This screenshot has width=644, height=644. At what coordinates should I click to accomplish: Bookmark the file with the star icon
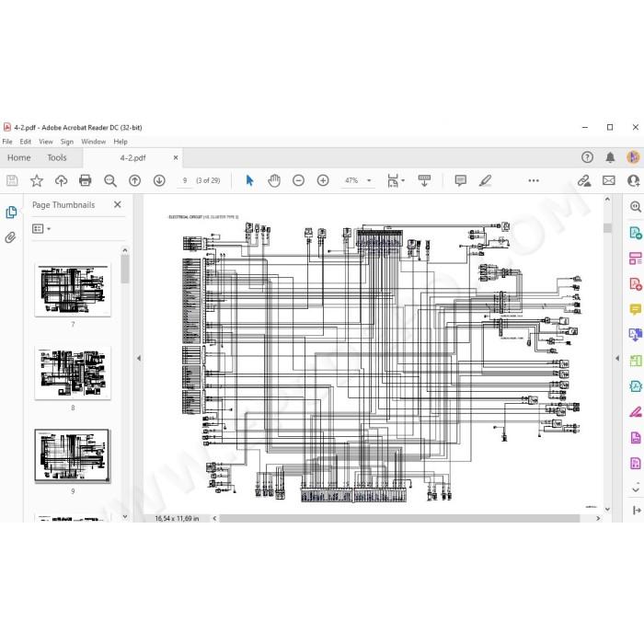[37, 180]
